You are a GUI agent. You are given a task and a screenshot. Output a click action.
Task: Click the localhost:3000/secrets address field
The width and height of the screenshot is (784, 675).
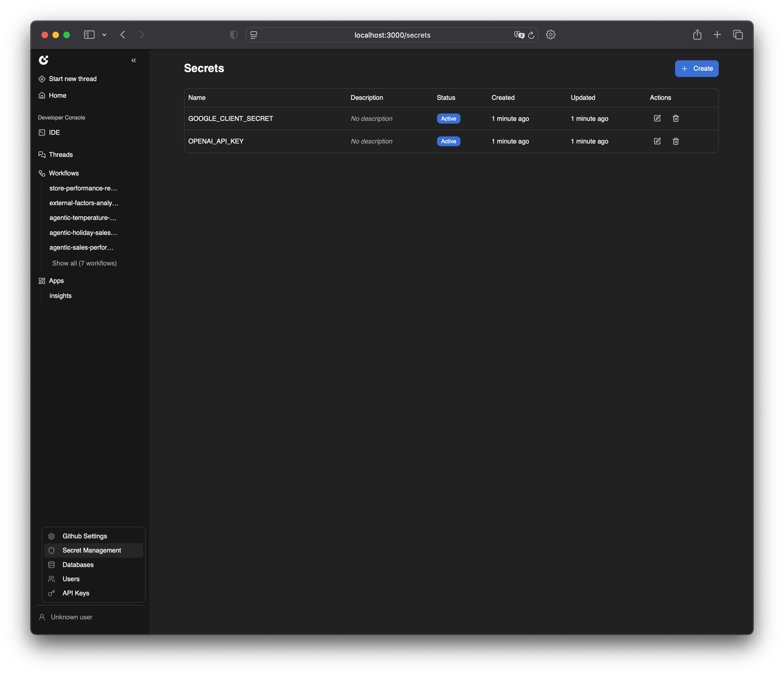pyautogui.click(x=392, y=35)
